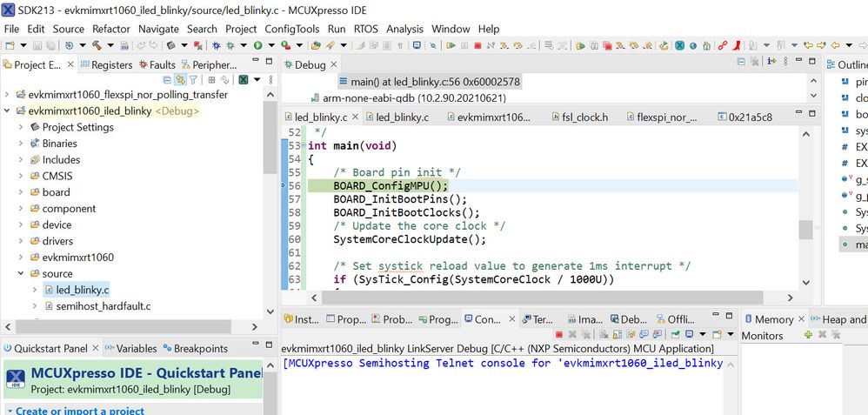Click the New wizard toolbar icon
The width and height of the screenshot is (868, 415).
coord(10,45)
